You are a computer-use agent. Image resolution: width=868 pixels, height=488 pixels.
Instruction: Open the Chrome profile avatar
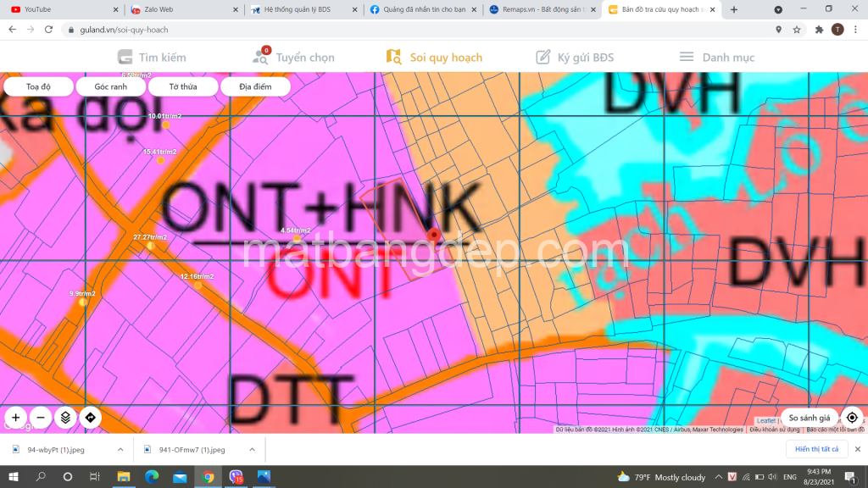tap(837, 30)
